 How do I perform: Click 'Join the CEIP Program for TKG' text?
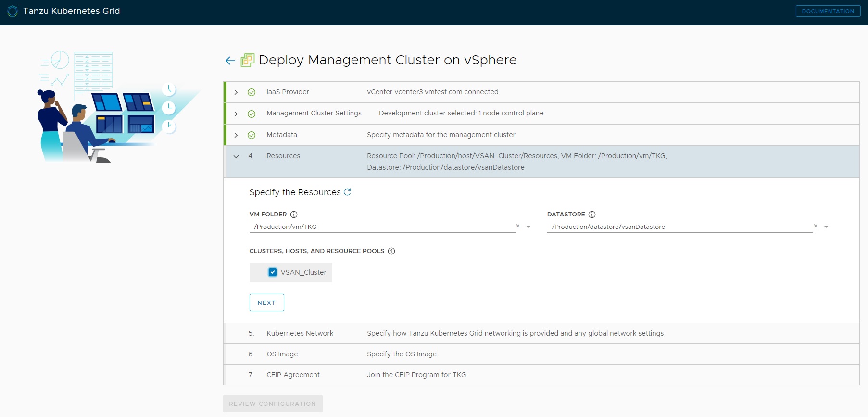coord(416,375)
